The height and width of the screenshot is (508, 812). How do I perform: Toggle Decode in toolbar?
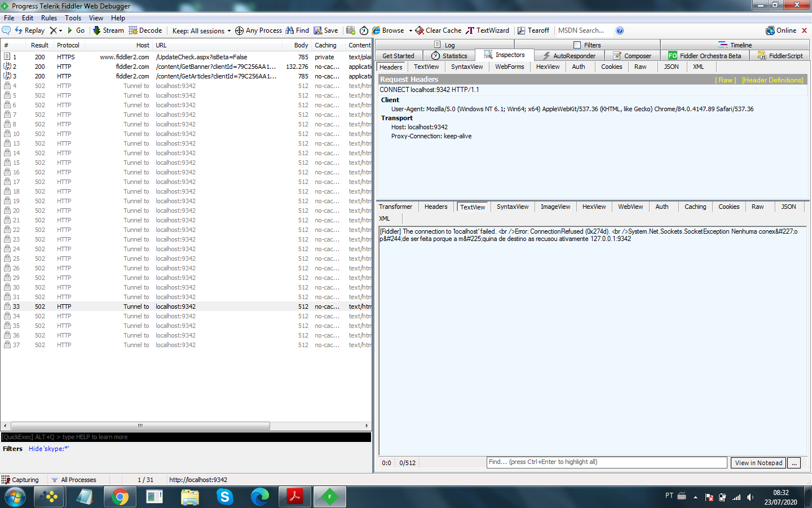click(145, 30)
